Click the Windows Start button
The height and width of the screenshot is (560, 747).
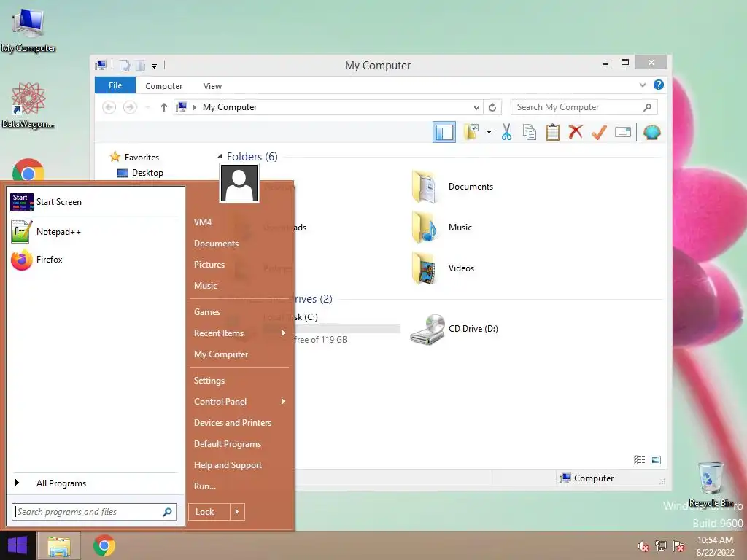point(18,545)
